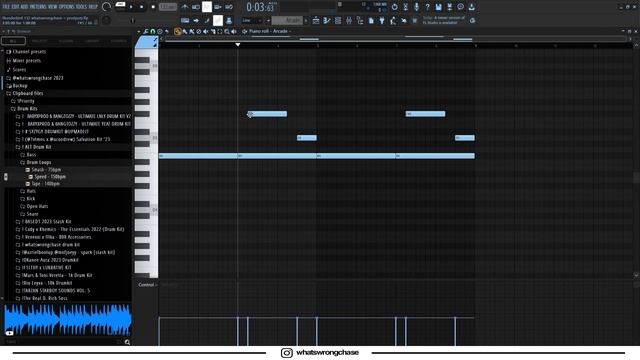Click the Stop transport button
Viewport: 640px width, 360px height.
click(142, 7)
